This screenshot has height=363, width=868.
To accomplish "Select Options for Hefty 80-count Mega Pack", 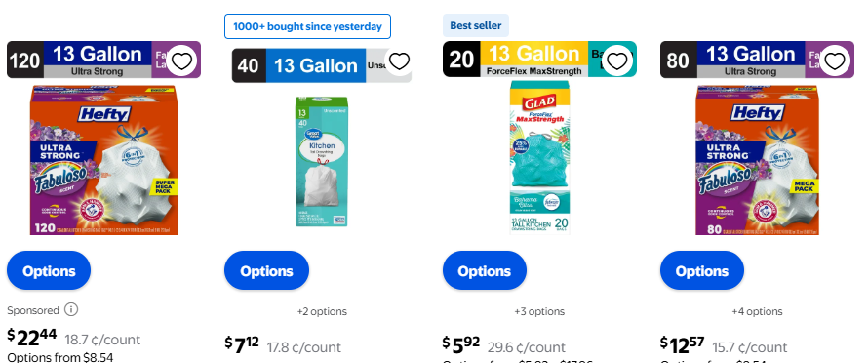I will 702,270.
